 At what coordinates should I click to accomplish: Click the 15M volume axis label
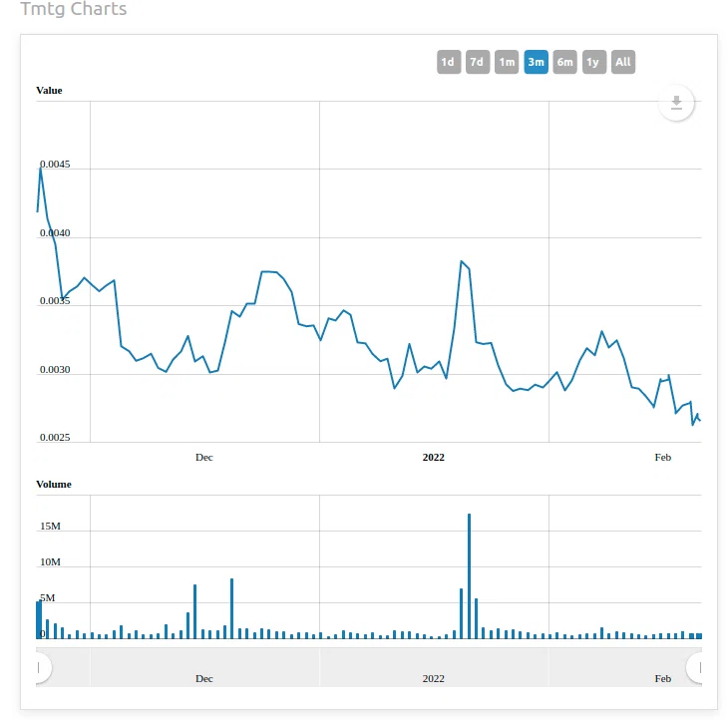(x=50, y=526)
